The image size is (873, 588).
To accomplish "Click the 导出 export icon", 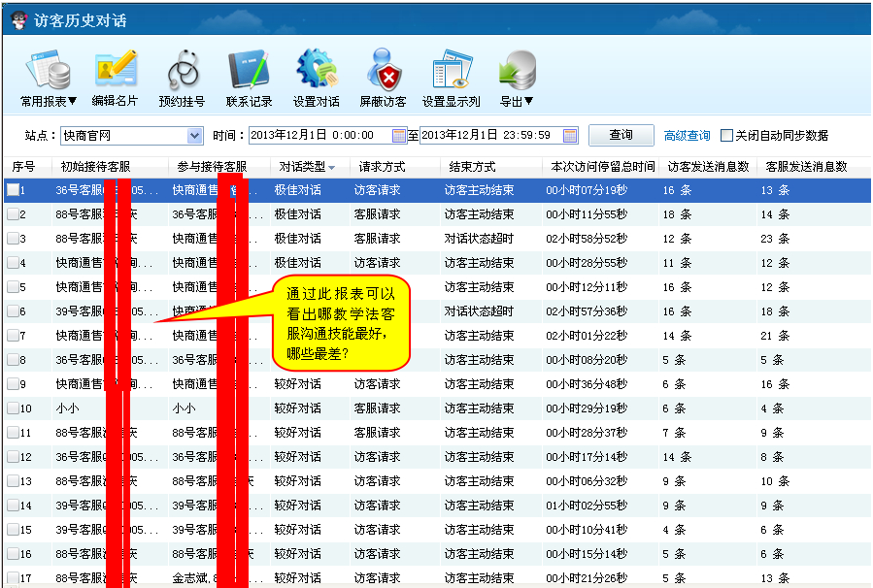I will coord(517,72).
